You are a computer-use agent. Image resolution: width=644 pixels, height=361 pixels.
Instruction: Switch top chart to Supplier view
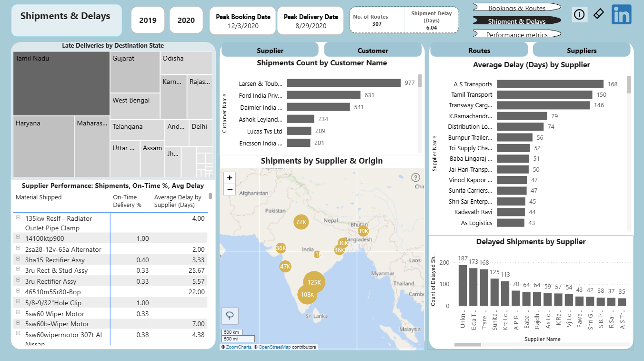click(x=270, y=51)
